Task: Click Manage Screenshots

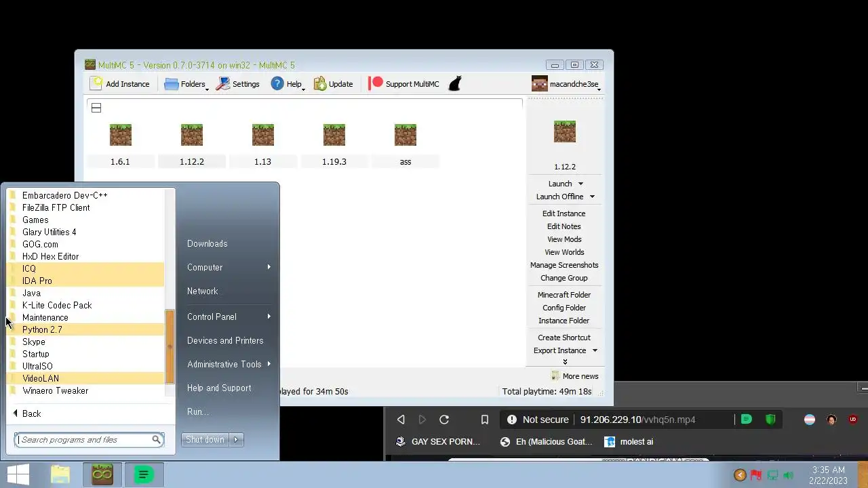Action: coord(564,265)
